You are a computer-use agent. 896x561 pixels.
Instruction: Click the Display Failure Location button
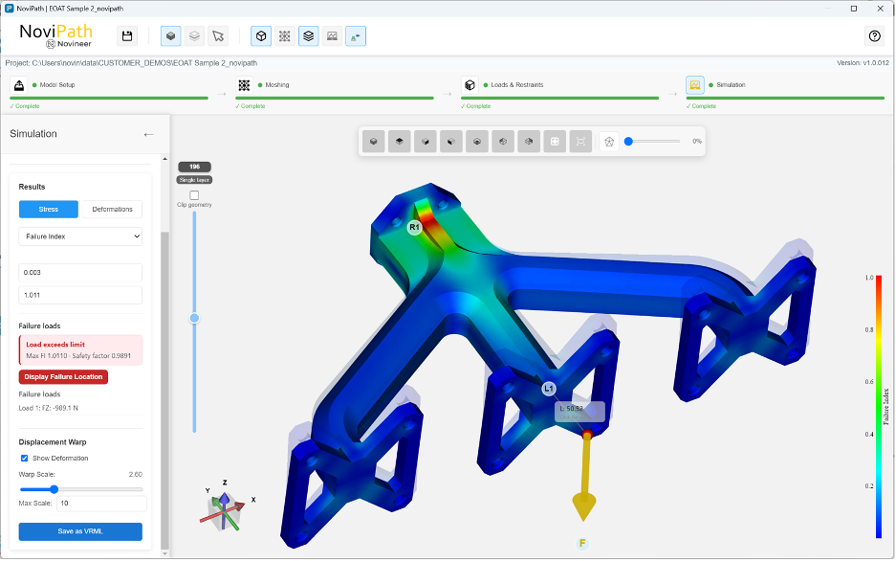coord(63,377)
